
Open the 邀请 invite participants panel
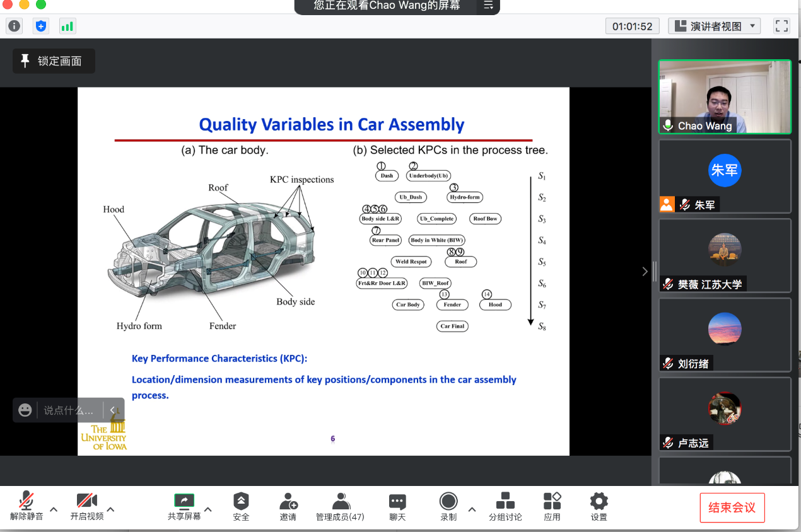click(x=288, y=507)
